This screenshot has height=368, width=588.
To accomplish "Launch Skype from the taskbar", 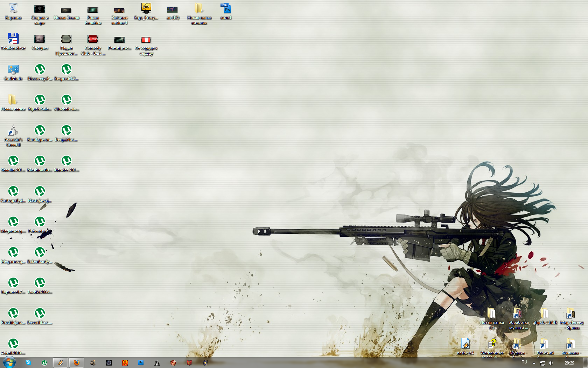I will point(28,363).
